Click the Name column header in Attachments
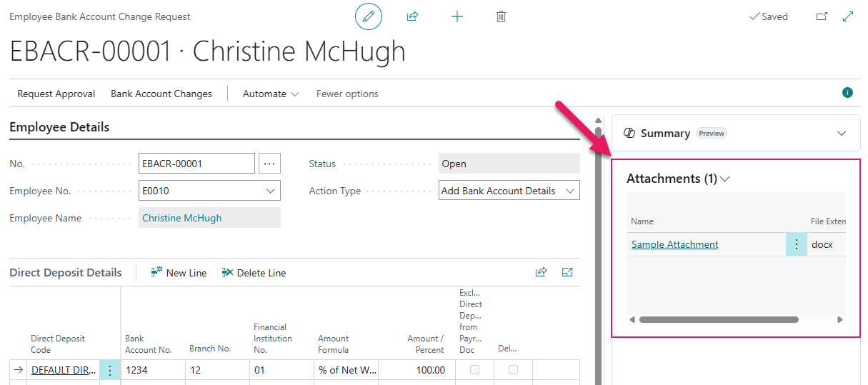The image size is (868, 385). pyautogui.click(x=642, y=221)
